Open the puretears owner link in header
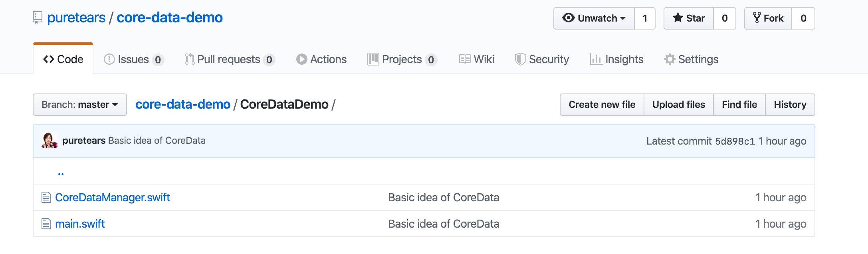 [76, 18]
